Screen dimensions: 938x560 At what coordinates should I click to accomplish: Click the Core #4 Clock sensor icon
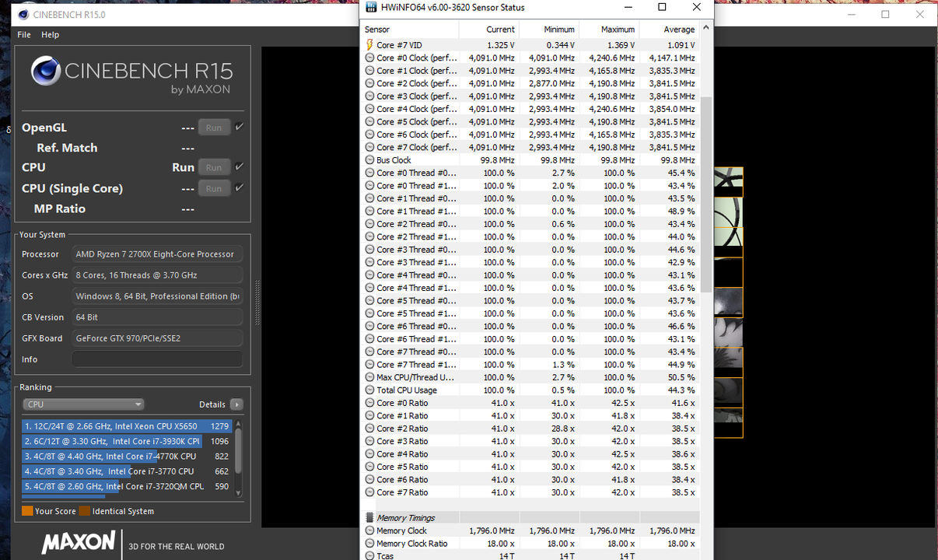coord(369,109)
